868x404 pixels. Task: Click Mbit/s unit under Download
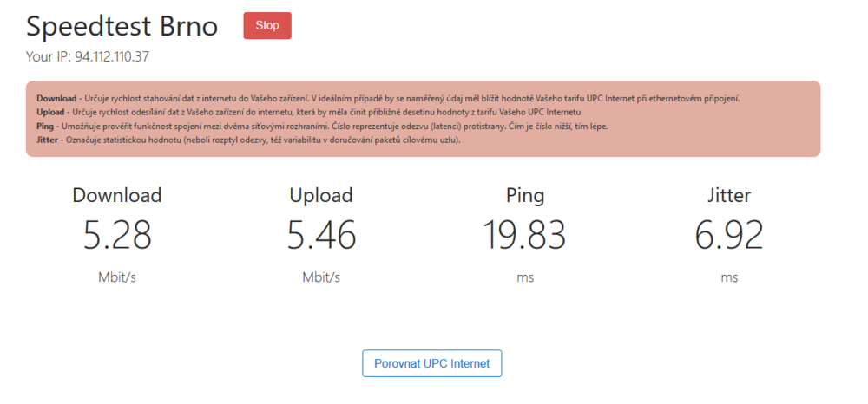point(117,277)
